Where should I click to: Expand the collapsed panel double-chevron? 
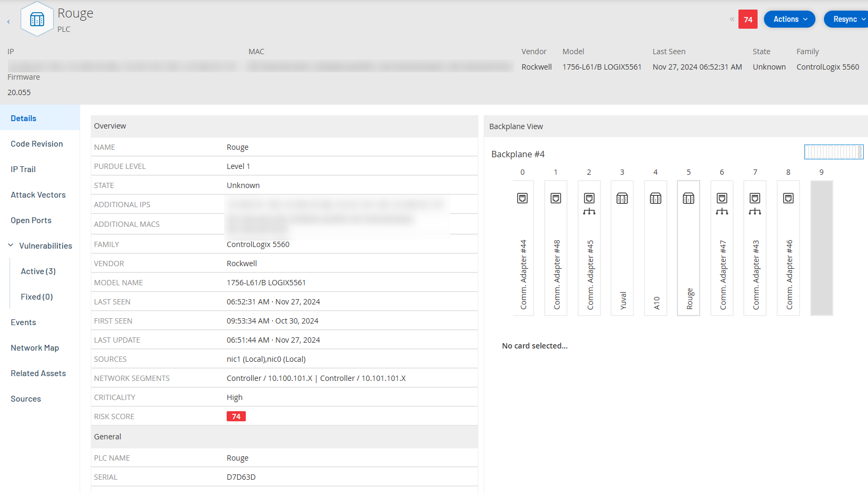[732, 19]
